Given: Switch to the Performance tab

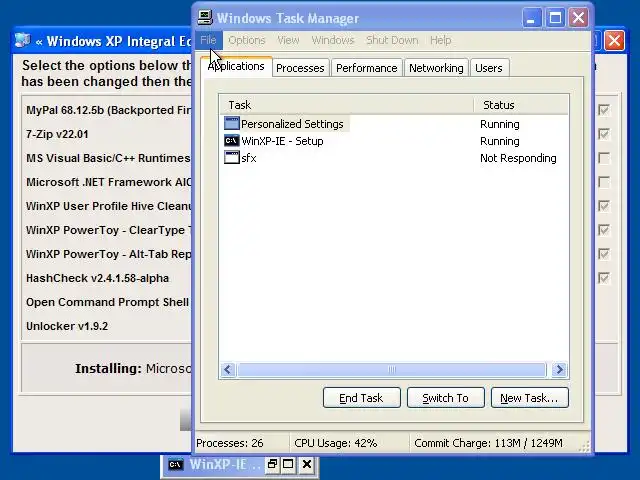Looking at the screenshot, I should click(367, 68).
